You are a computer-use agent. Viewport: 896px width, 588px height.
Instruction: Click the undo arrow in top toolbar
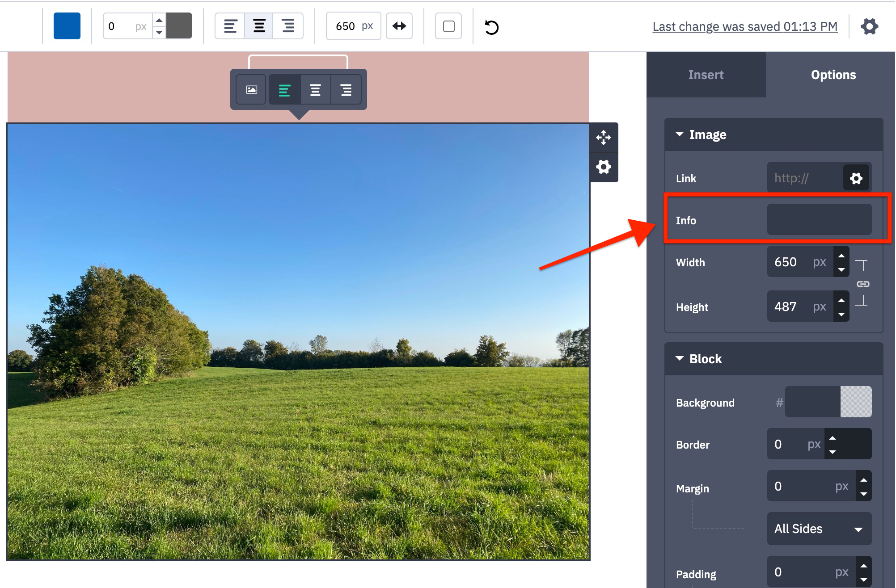(x=491, y=27)
